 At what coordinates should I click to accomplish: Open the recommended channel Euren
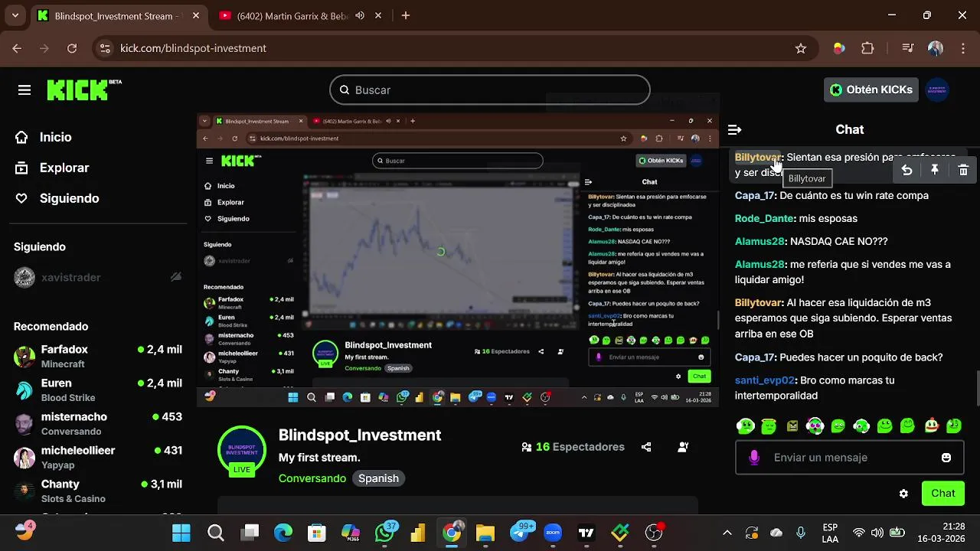[x=98, y=390]
